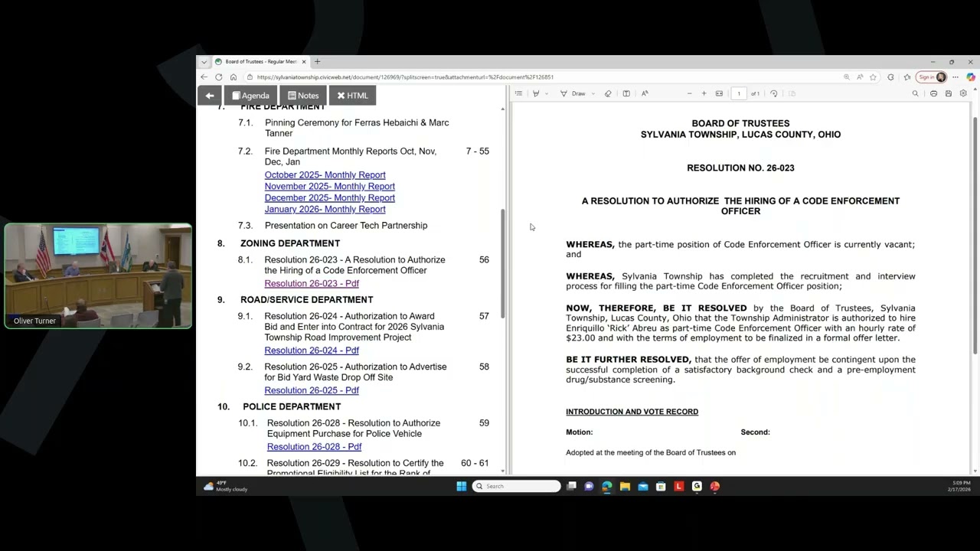Screen dimensions: 980x551
Task: Click the Windows taskbar Search box
Action: click(x=516, y=486)
